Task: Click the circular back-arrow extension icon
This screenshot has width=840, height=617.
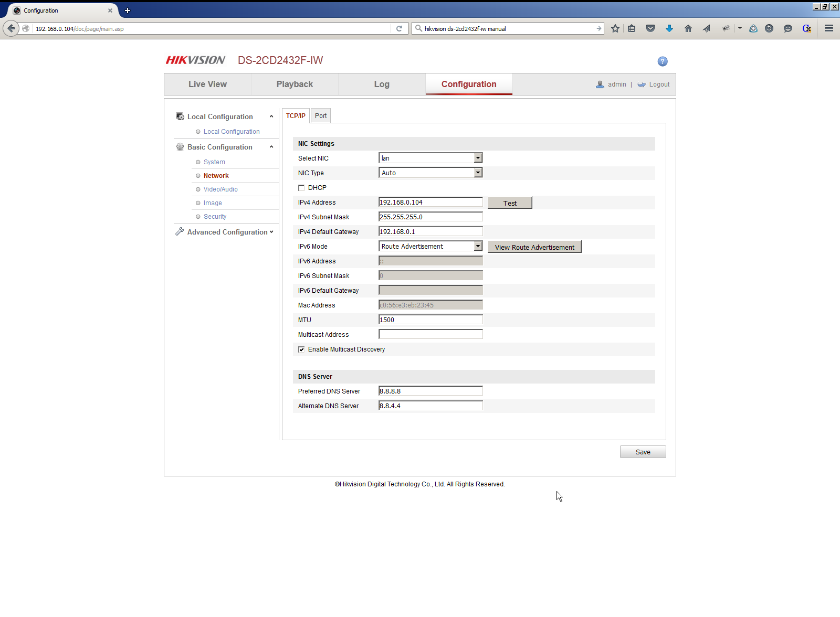Action: coord(769,28)
